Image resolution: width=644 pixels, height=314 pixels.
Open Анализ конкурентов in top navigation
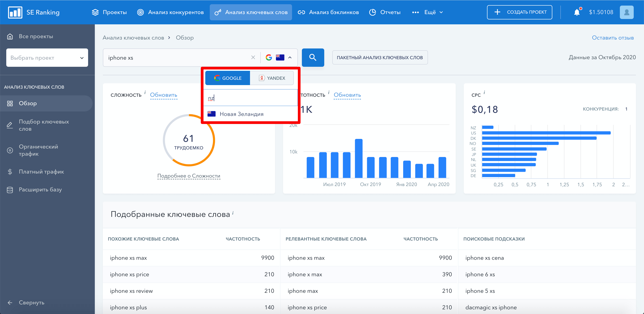[170, 12]
